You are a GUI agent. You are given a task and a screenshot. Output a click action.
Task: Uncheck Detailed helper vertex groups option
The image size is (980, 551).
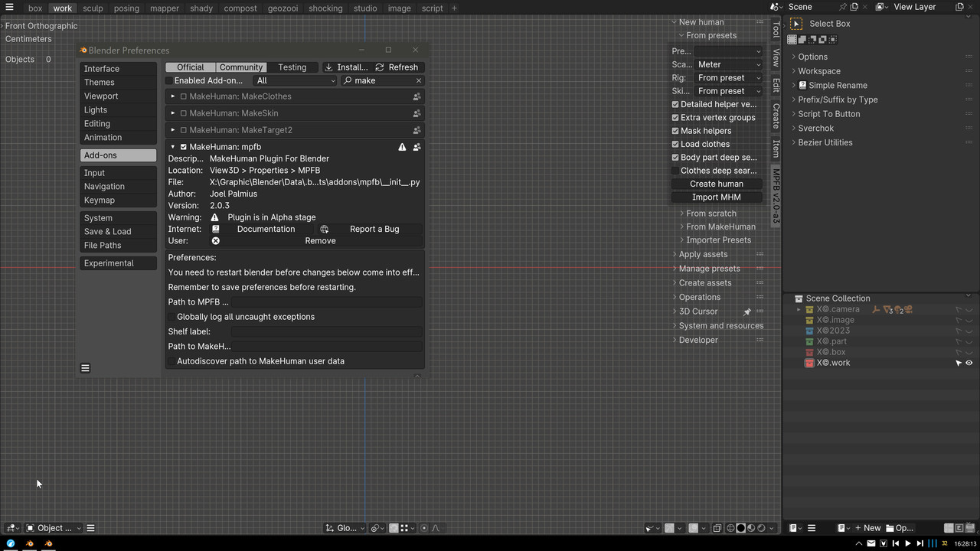click(x=675, y=104)
